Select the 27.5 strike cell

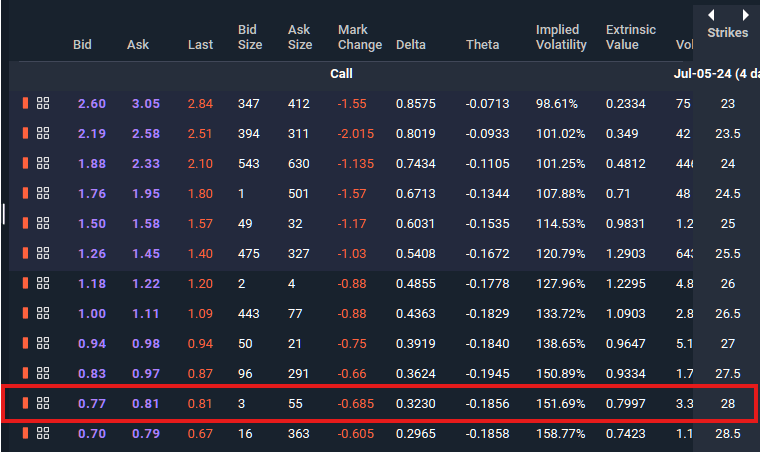pyautogui.click(x=727, y=373)
